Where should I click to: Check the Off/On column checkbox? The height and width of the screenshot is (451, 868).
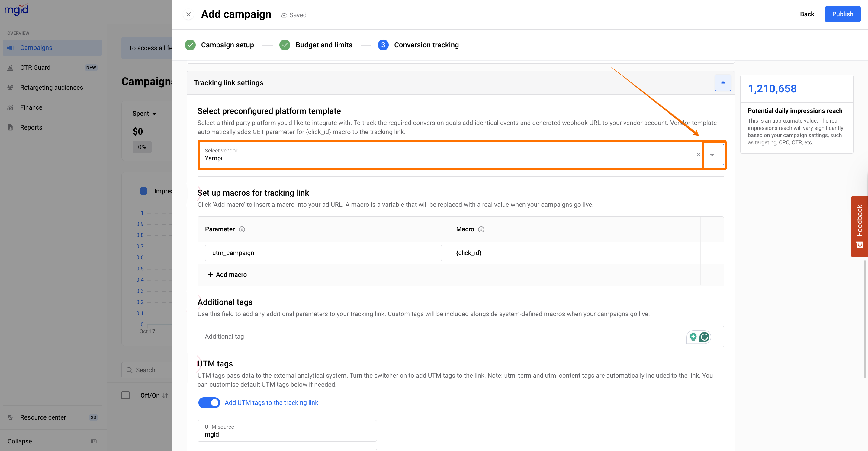tap(125, 395)
